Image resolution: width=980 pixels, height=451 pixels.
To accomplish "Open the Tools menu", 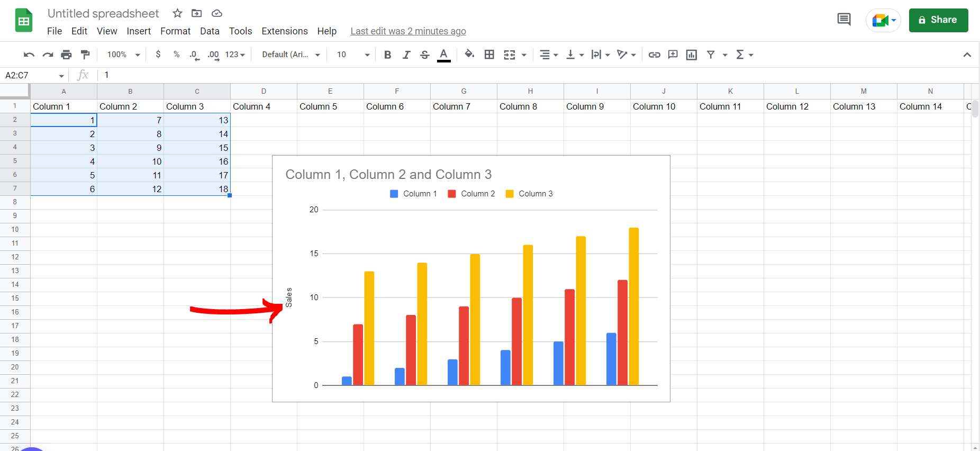I will pos(240,31).
